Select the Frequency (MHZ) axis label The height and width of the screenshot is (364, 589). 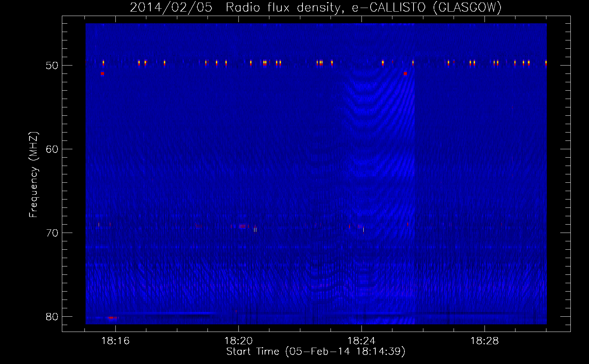coord(33,175)
